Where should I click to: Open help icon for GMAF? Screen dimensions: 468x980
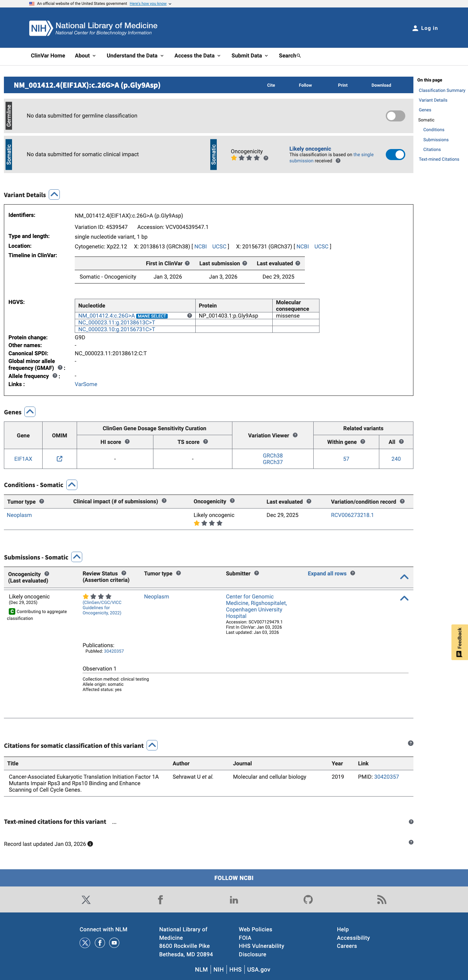60,368
